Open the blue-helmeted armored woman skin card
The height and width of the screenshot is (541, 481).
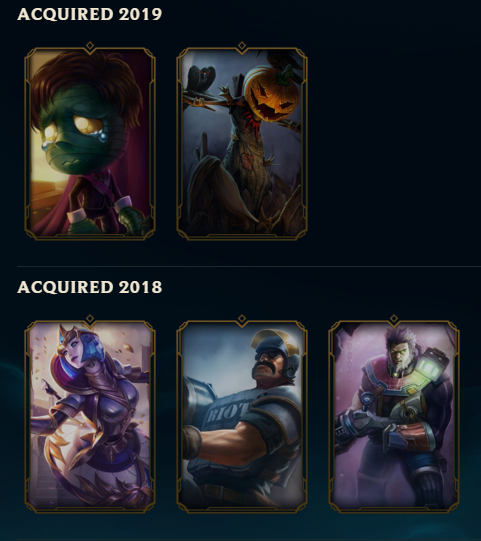(x=90, y=416)
